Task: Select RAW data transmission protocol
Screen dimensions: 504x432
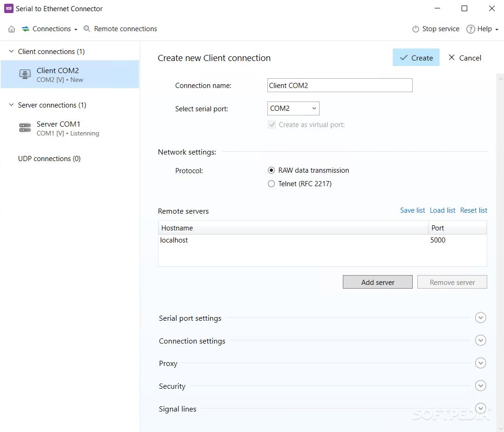Action: click(x=271, y=170)
